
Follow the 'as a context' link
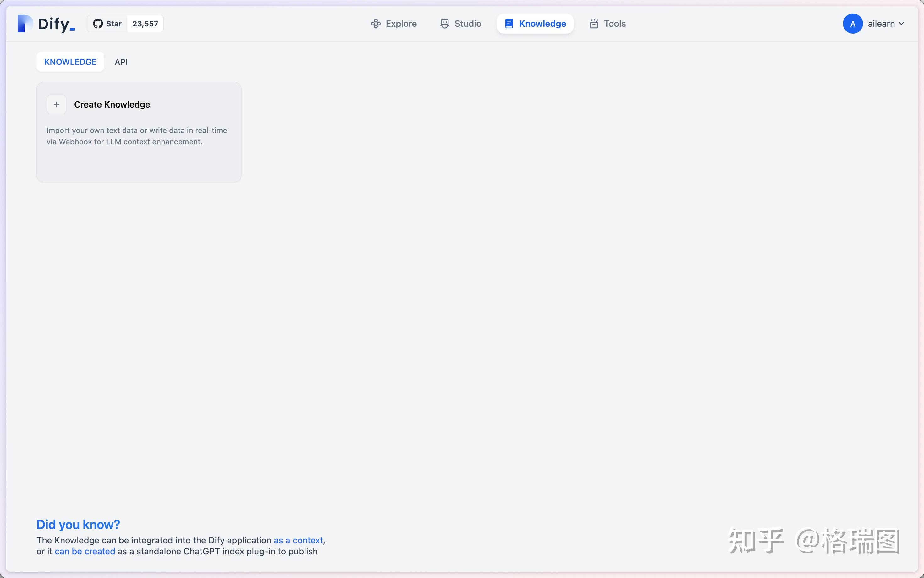298,540
